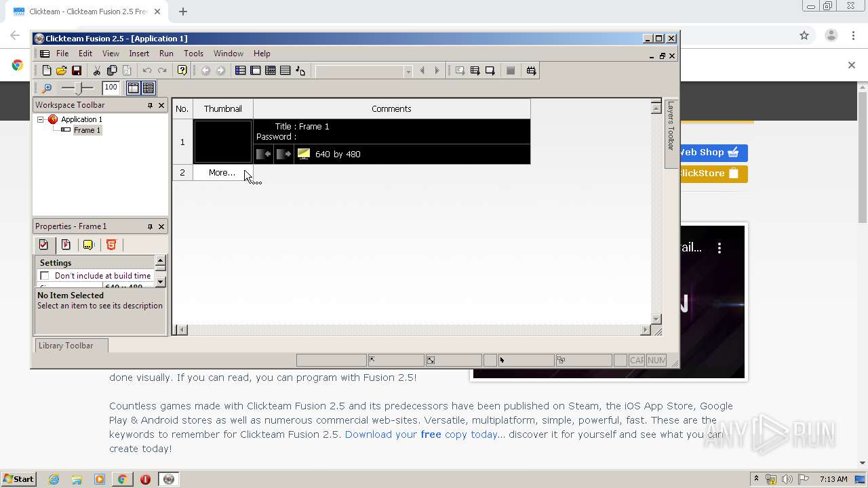Open the Contents help icon

pos(182,70)
